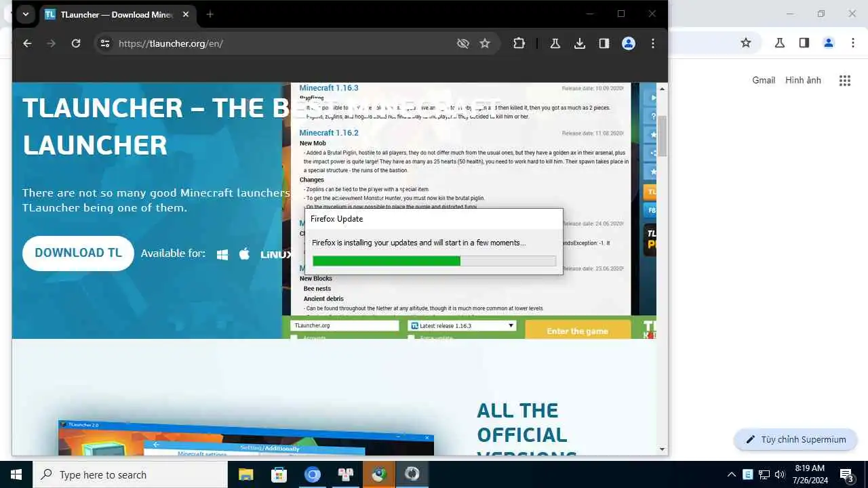Screen dimensions: 868x488
Task: Open the Windows Start menu
Action: point(16,474)
